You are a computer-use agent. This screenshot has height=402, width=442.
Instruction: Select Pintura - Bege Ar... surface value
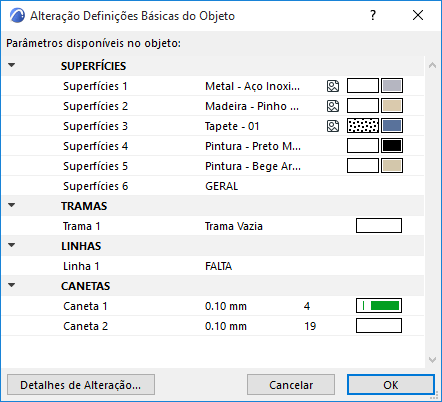coord(253,166)
